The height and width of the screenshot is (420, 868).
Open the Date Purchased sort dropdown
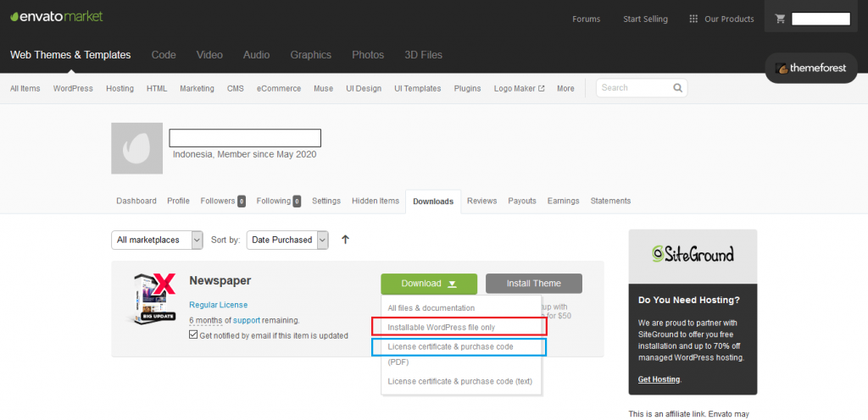click(x=287, y=240)
